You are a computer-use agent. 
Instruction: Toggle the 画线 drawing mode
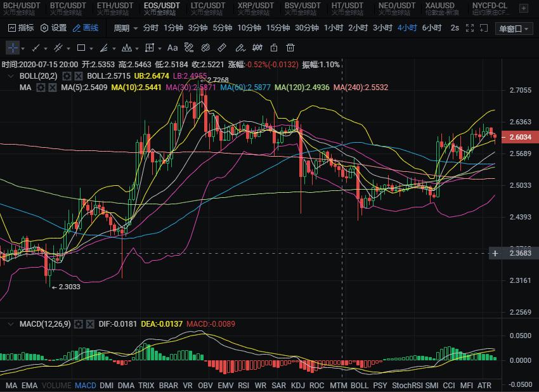[x=86, y=28]
